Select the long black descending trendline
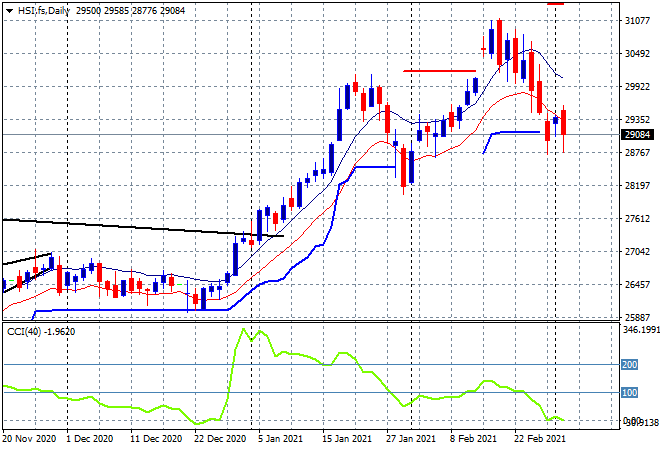 (143, 228)
